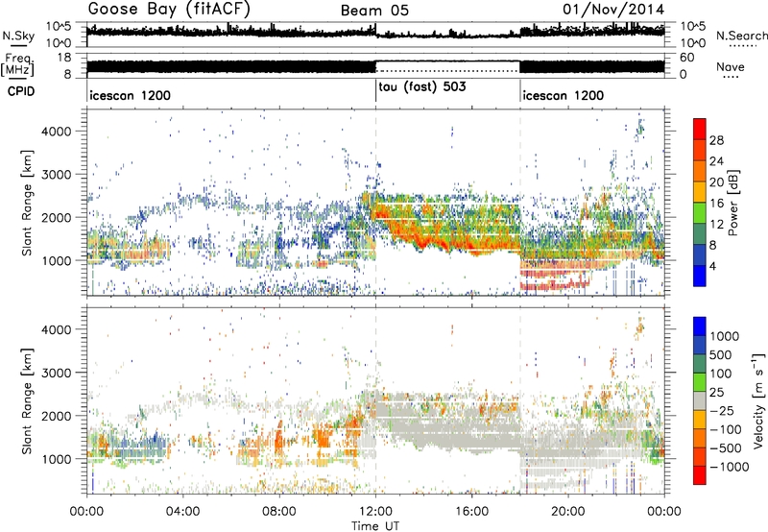This screenshot has width=768, height=532.
Task: Click 'Slant Range [km]' label of power panel
Action: pos(27,203)
